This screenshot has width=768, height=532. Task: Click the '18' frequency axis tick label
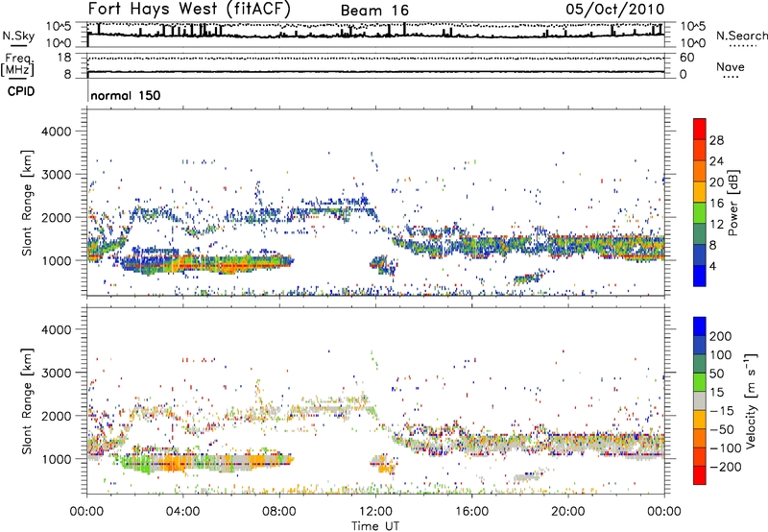pyautogui.click(x=64, y=58)
